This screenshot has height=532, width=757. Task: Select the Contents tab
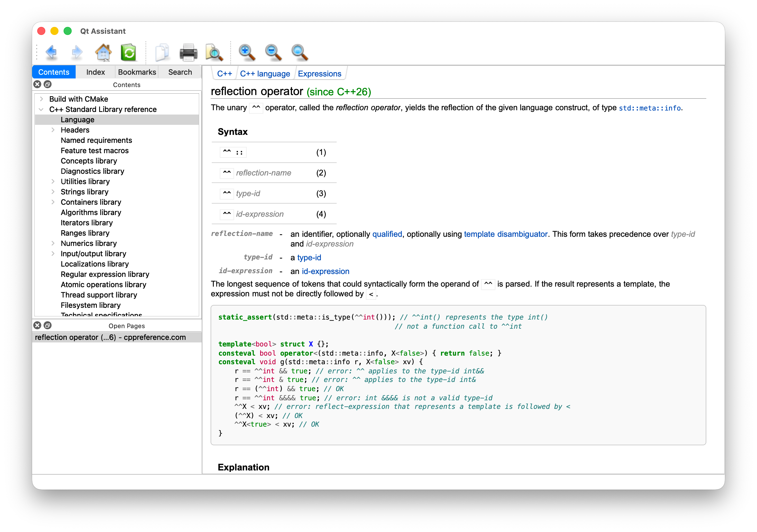coord(54,72)
